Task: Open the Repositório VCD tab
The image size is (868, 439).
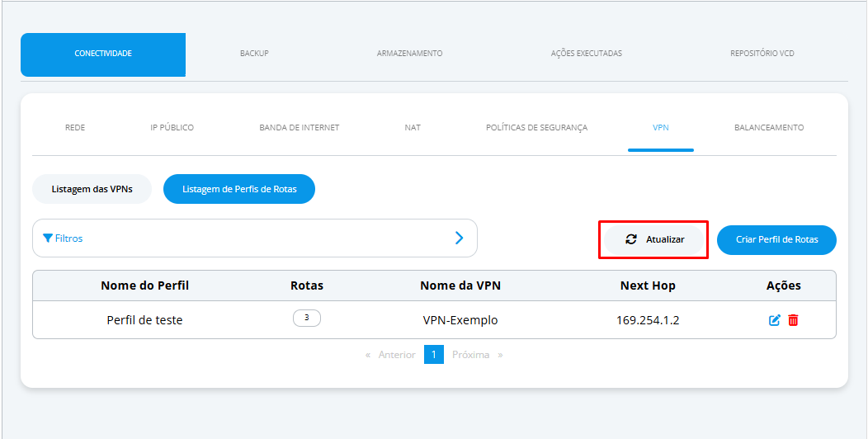Action: (762, 54)
